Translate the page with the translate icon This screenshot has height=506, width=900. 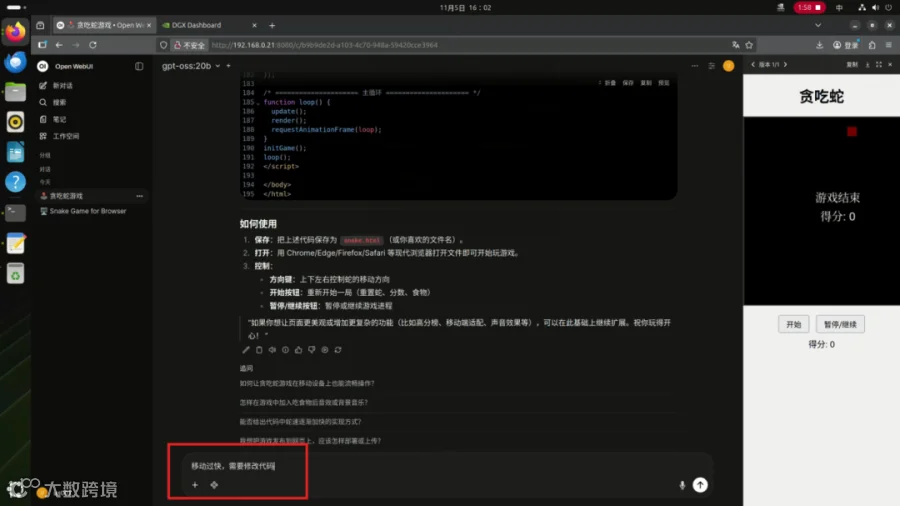click(735, 45)
